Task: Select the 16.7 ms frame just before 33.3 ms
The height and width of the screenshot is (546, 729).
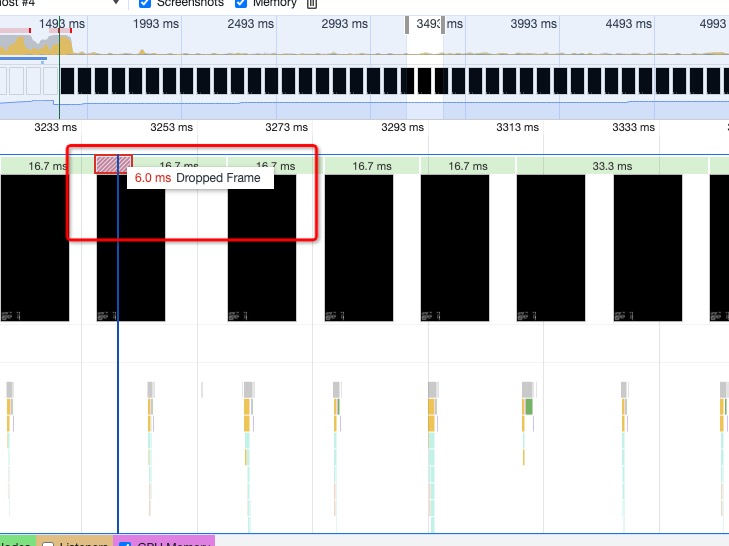Action: [x=468, y=166]
